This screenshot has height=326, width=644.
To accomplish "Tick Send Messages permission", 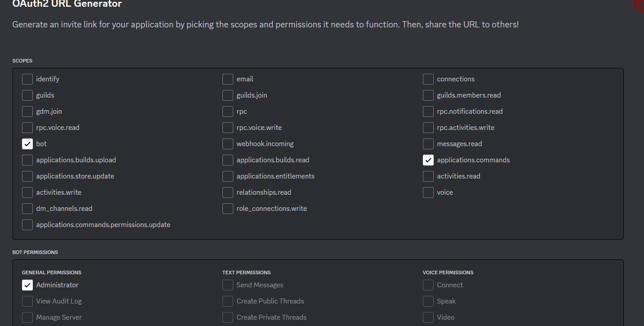I will [x=228, y=285].
